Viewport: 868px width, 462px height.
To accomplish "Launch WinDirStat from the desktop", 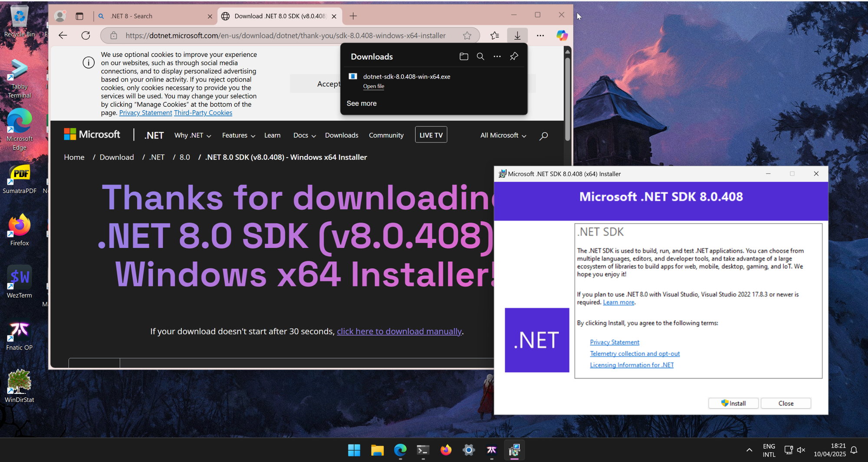I will (x=19, y=386).
